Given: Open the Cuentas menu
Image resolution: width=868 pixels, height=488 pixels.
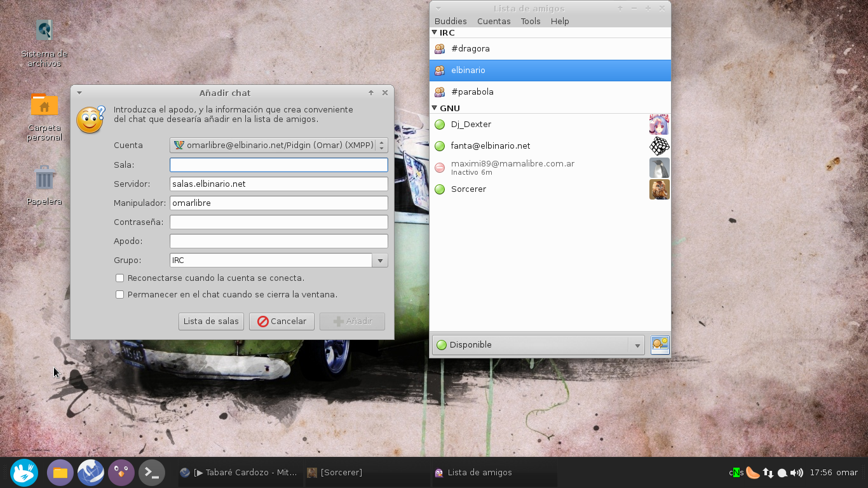Looking at the screenshot, I should (x=494, y=21).
